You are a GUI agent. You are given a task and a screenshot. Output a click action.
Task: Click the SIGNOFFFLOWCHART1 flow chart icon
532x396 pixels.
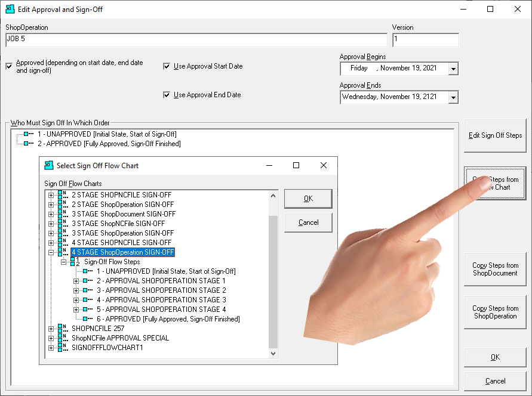[62, 348]
